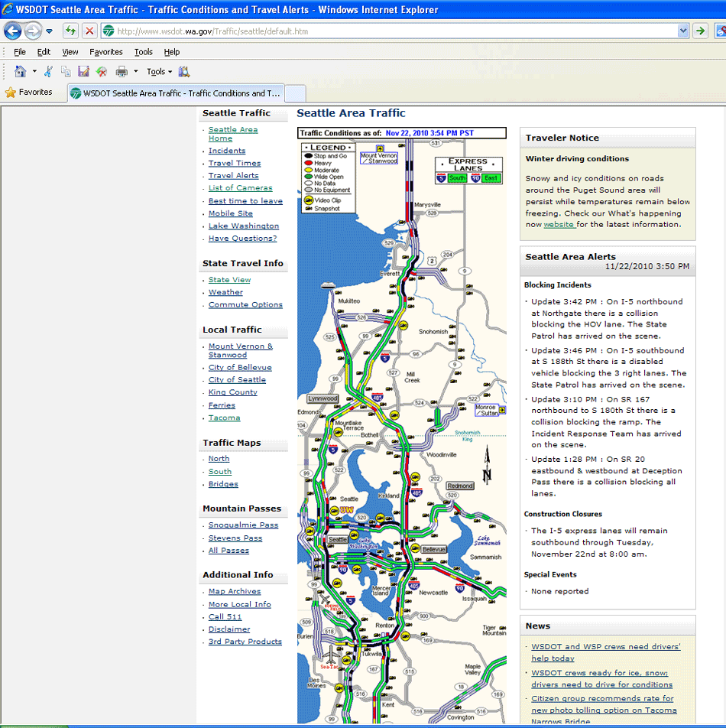Click the ferry icon near Mukilteo on map
The image size is (726, 728).
coord(329,285)
